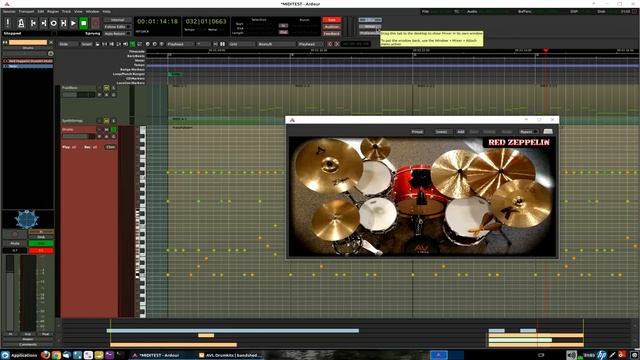Click the Master output button
640x360 pixels.
tap(28, 339)
